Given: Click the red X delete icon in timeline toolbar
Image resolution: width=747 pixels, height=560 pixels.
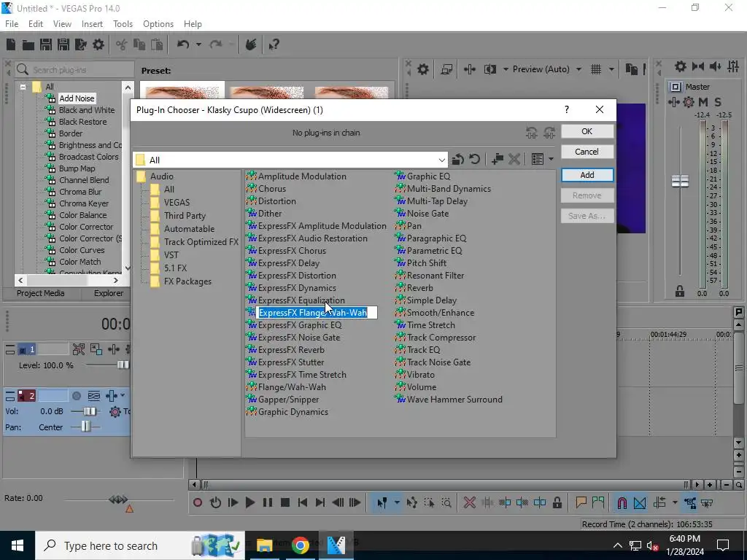Looking at the screenshot, I should point(469,502).
